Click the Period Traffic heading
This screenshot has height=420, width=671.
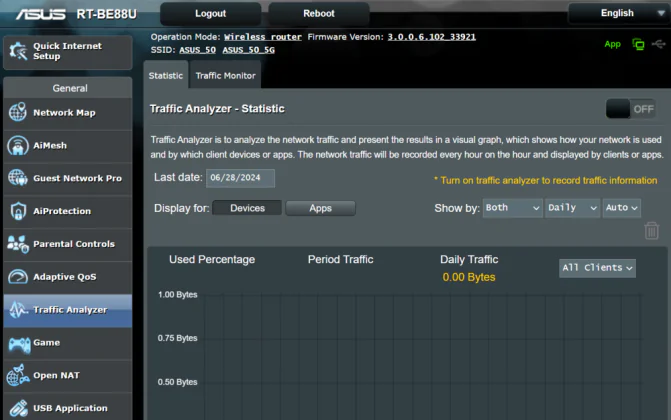[341, 259]
